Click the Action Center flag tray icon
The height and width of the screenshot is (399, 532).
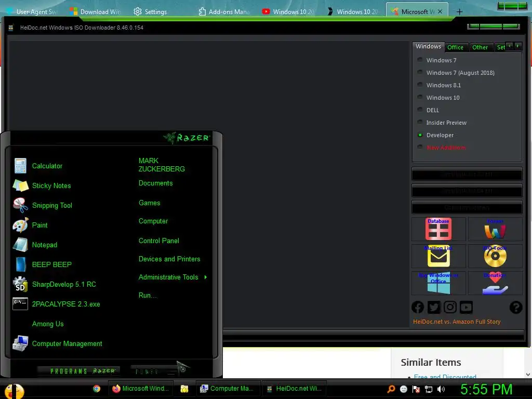tap(416, 389)
